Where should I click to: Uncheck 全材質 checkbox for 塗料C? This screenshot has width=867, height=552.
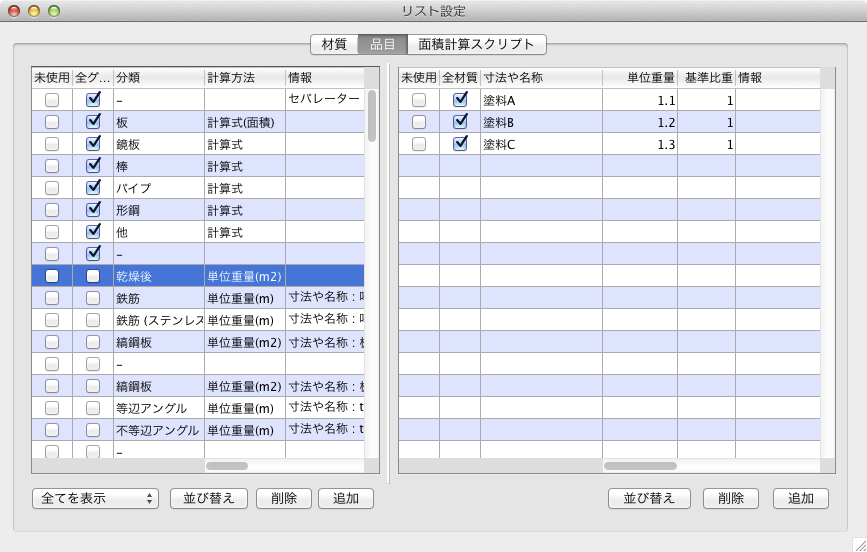[460, 144]
